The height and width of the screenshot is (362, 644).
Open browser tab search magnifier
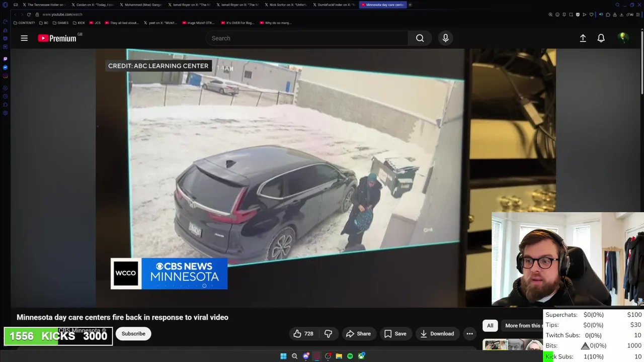tap(617, 5)
